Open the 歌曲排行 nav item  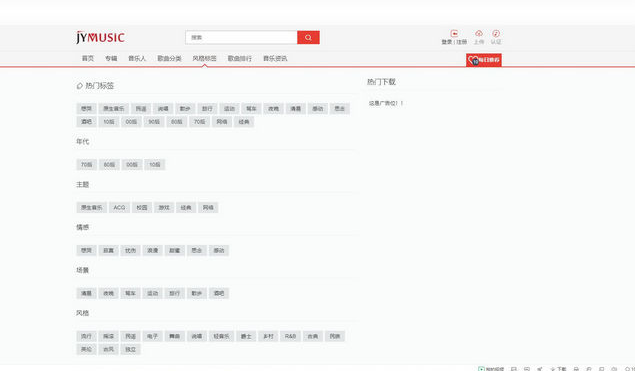(240, 58)
